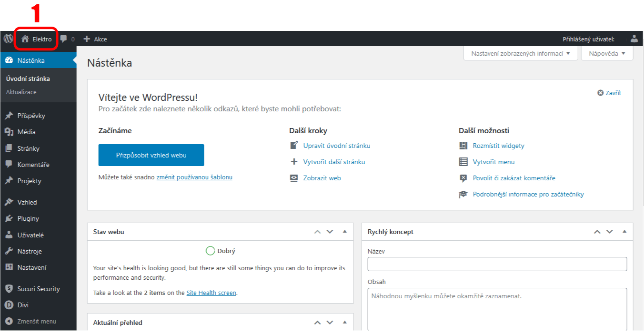
Task: Open Pluginy in the sidebar
Action: pyautogui.click(x=28, y=218)
